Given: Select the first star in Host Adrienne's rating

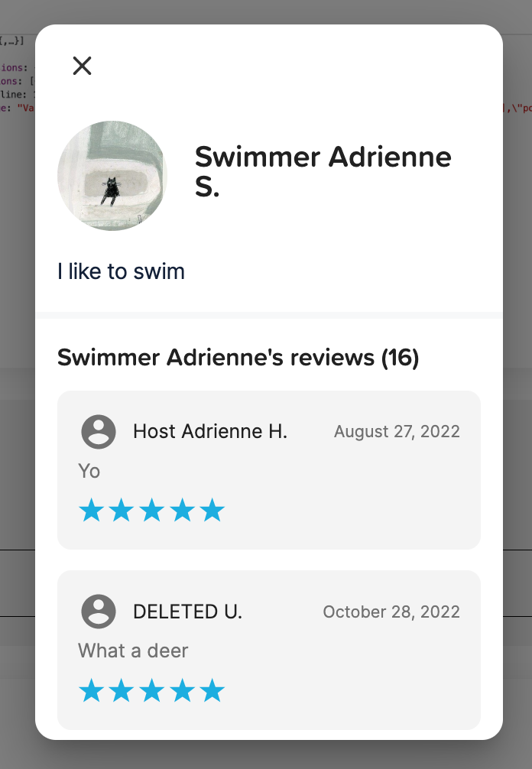Looking at the screenshot, I should tap(91, 510).
